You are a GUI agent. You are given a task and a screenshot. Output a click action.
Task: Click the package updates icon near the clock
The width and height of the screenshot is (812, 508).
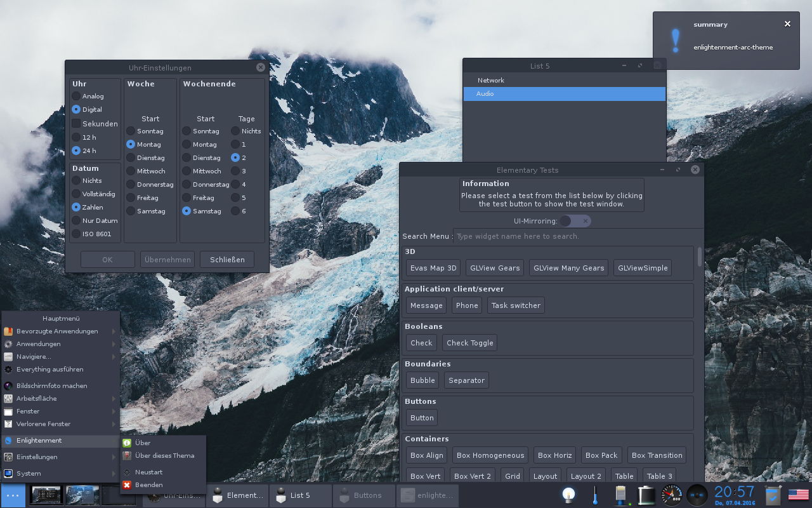click(x=773, y=495)
